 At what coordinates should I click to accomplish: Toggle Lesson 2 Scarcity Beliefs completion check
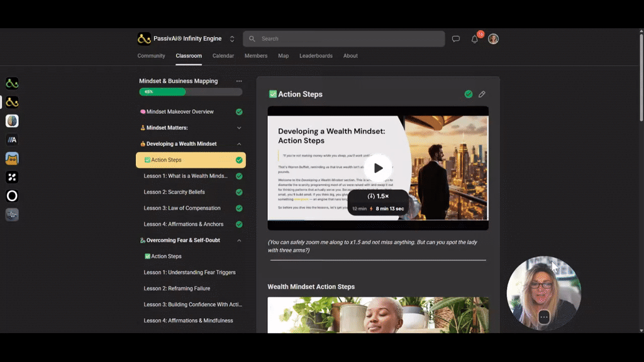239,192
